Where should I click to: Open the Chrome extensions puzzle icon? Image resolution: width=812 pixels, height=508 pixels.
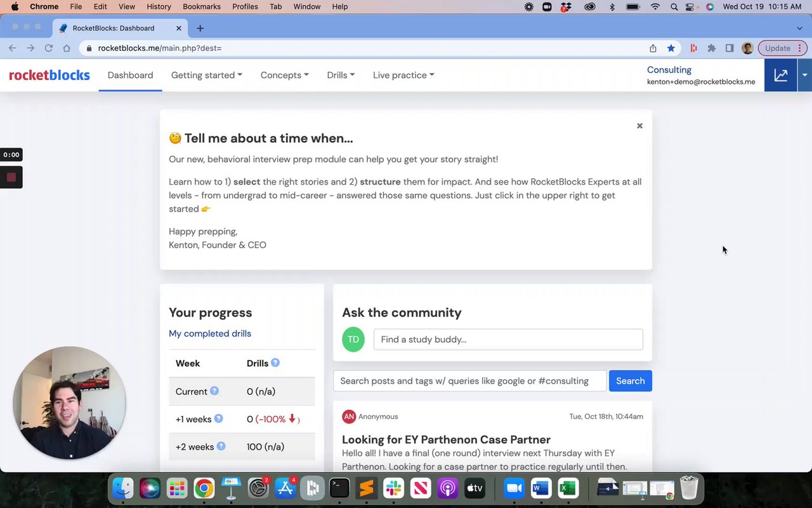pyautogui.click(x=712, y=48)
